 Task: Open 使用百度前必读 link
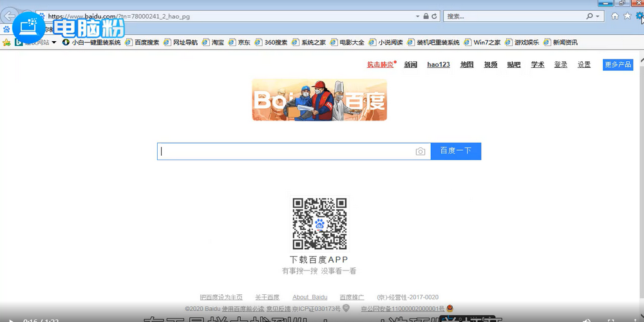coord(243,308)
